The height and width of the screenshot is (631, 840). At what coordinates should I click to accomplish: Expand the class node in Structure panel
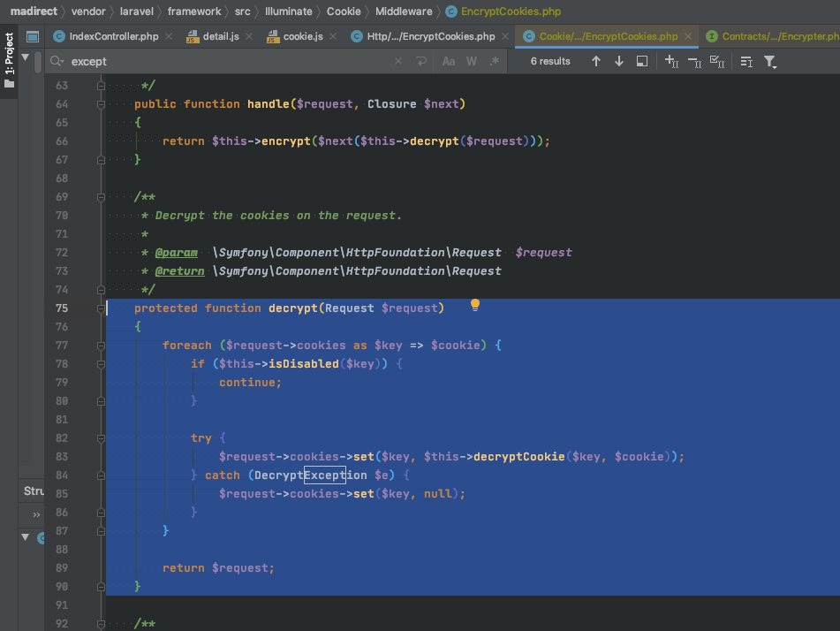click(26, 537)
